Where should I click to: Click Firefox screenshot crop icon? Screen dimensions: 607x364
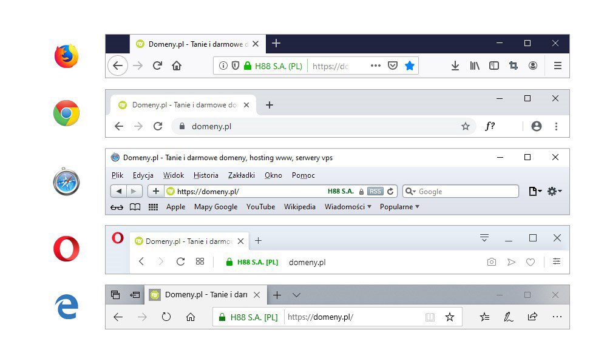pyautogui.click(x=514, y=66)
